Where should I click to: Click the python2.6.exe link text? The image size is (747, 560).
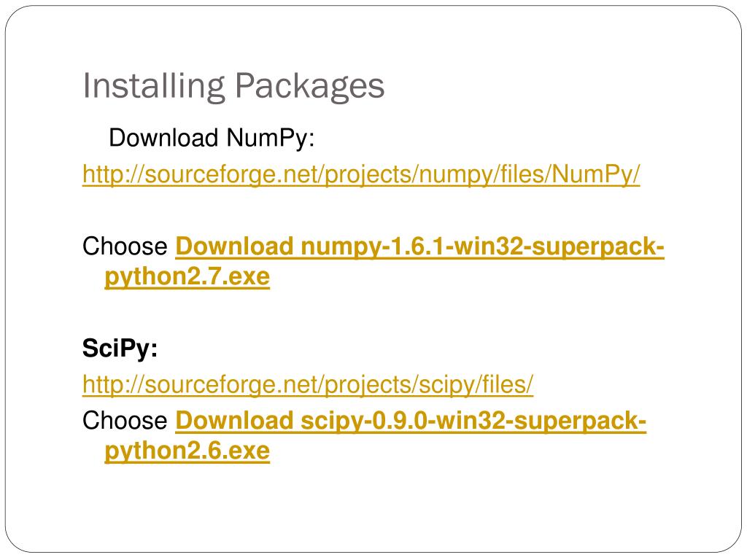[187, 451]
